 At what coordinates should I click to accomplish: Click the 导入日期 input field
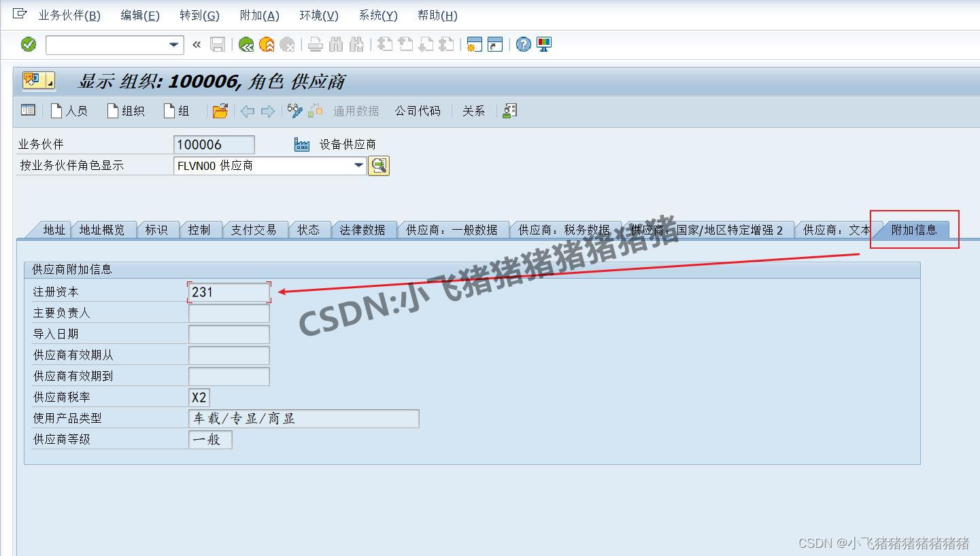[229, 334]
